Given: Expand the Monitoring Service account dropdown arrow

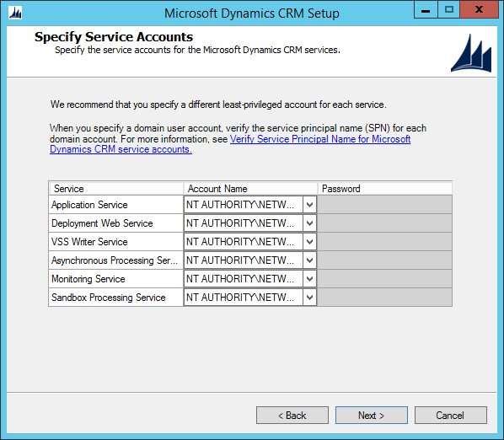Looking at the screenshot, I should (309, 279).
